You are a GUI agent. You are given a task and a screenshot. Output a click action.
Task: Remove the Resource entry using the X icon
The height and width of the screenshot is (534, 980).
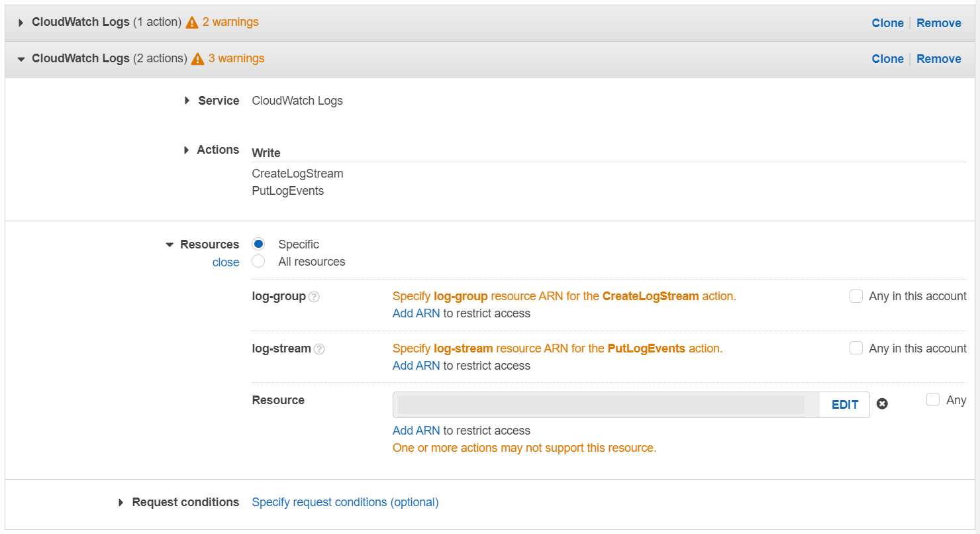point(882,403)
